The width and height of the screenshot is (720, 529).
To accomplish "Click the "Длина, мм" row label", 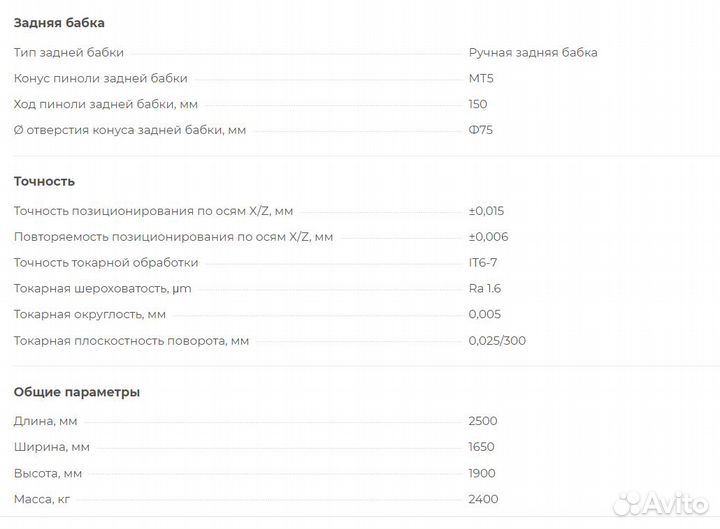I will pyautogui.click(x=46, y=421).
